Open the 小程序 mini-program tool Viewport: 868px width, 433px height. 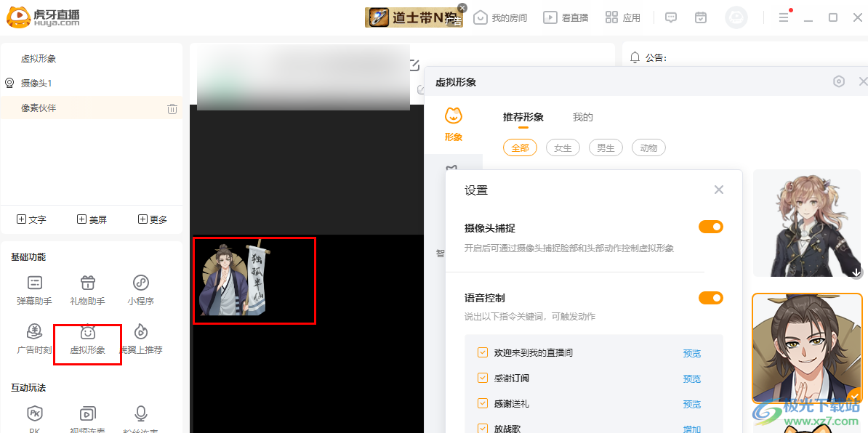pyautogui.click(x=140, y=290)
